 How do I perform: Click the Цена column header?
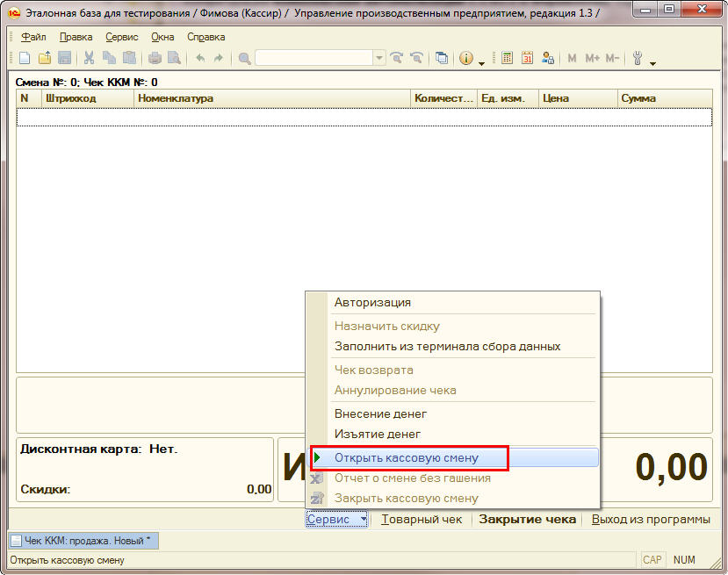(578, 98)
